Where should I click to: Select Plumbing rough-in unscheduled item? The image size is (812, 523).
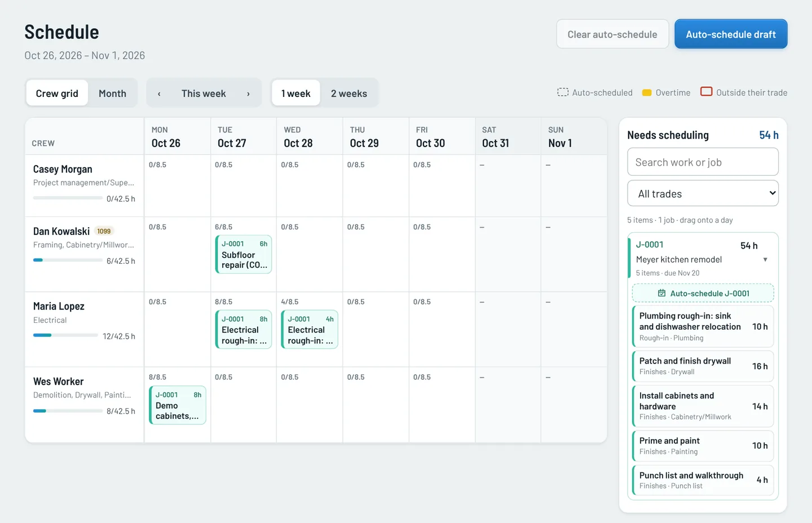[x=703, y=326]
